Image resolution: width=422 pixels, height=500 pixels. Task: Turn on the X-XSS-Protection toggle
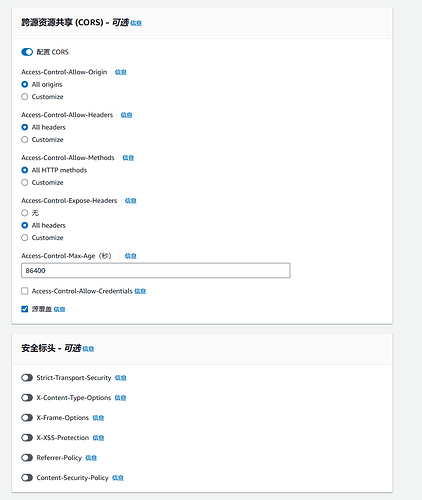27,438
